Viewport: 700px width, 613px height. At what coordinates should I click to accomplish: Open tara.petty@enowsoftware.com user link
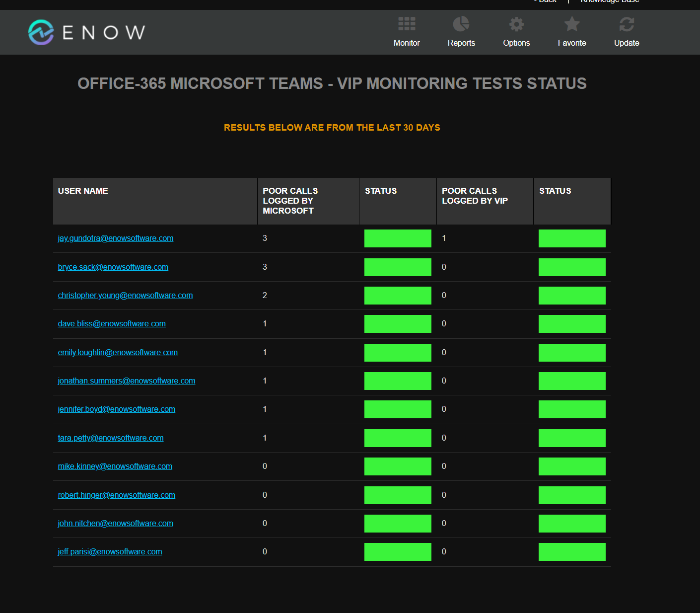pos(110,438)
